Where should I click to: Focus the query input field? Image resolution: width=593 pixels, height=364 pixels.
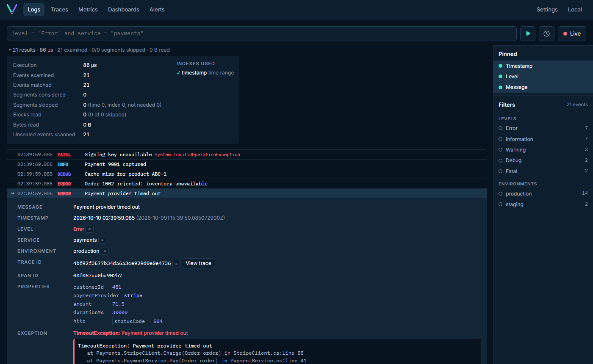click(x=262, y=33)
